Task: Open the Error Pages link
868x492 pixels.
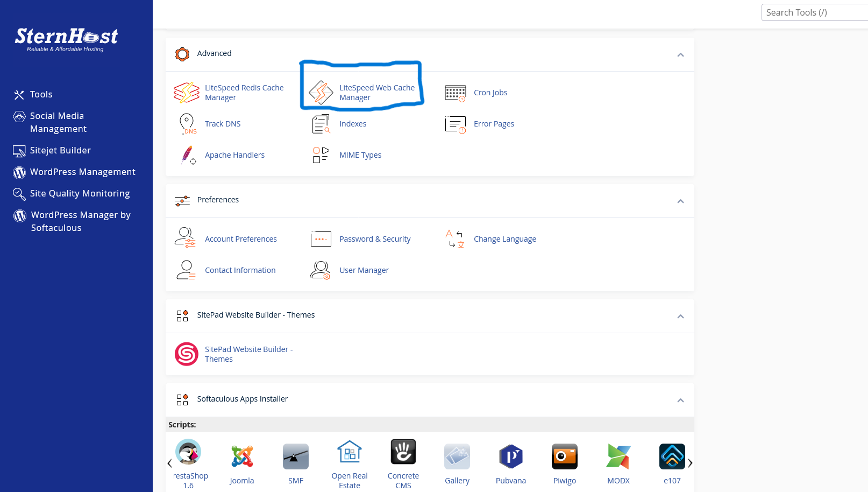Action: click(x=494, y=124)
